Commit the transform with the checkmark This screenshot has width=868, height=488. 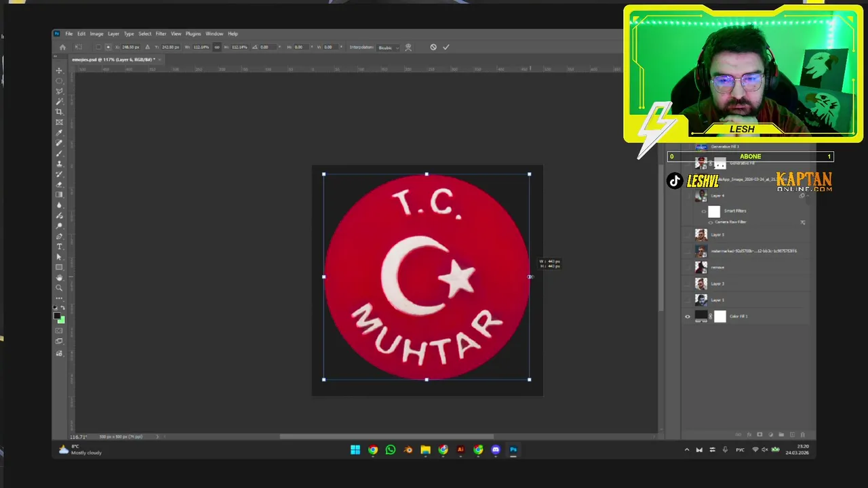click(x=446, y=47)
